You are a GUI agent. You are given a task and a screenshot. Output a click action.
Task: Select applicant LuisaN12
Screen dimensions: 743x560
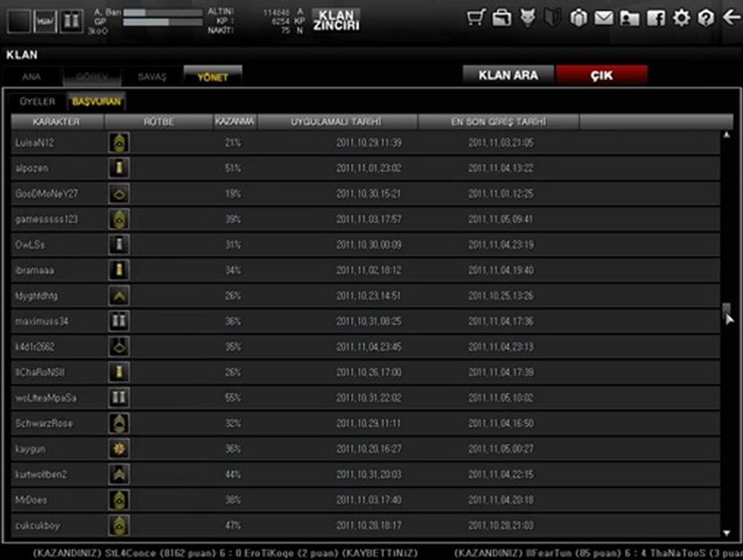coord(366,142)
